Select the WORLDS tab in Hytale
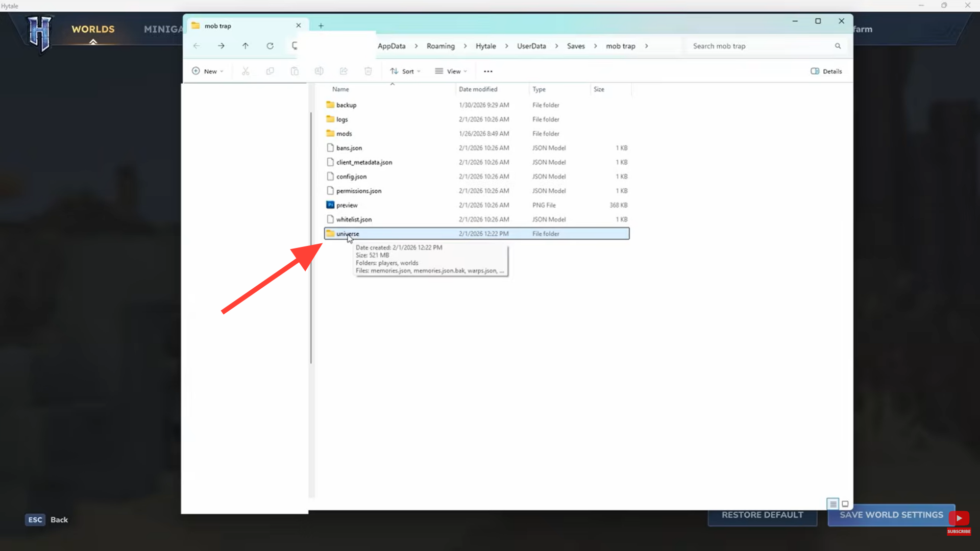Screen dimensions: 980x551 click(93, 29)
